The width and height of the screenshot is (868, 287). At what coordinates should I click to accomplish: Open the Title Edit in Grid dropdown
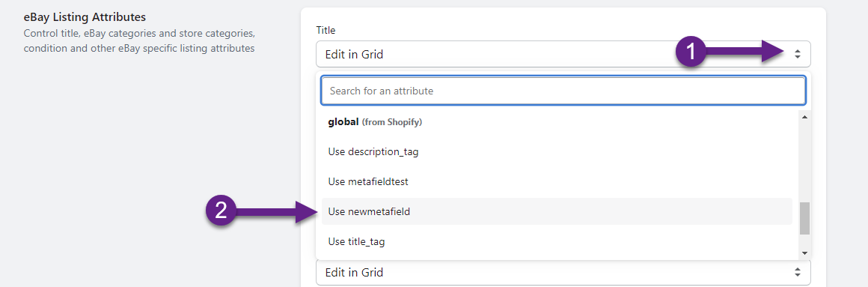pyautogui.click(x=563, y=54)
